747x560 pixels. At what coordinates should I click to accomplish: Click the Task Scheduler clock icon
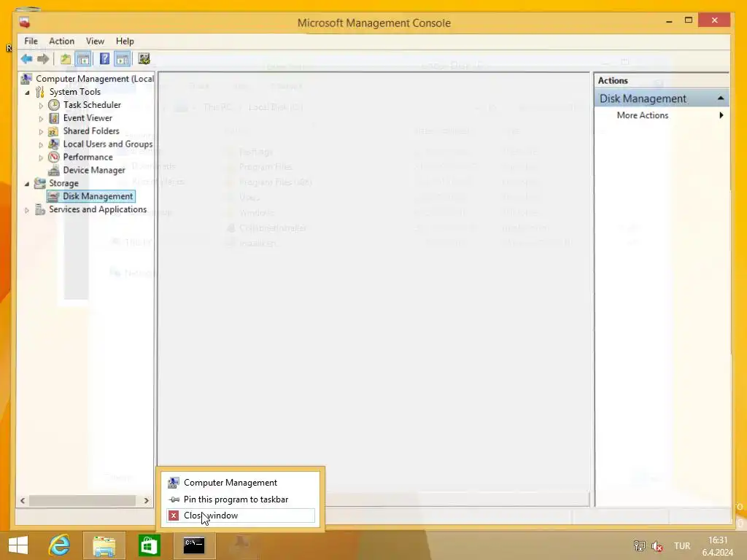point(54,105)
